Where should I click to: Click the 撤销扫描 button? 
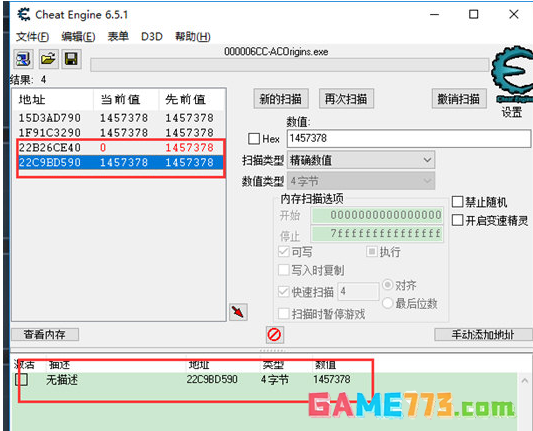[459, 99]
